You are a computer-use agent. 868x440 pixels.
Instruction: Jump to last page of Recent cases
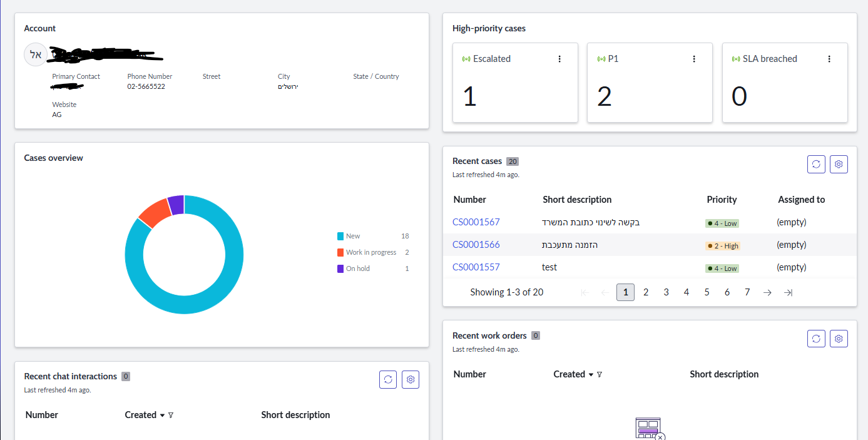coord(788,292)
